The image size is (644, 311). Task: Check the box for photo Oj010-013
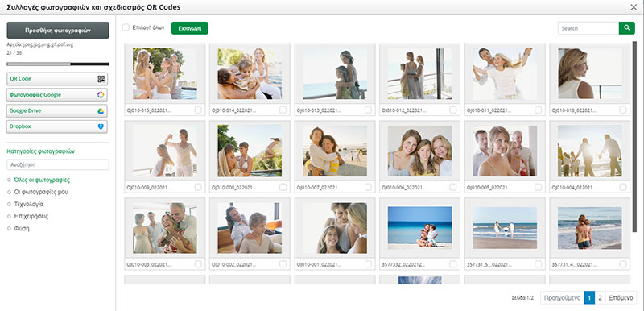(368, 110)
